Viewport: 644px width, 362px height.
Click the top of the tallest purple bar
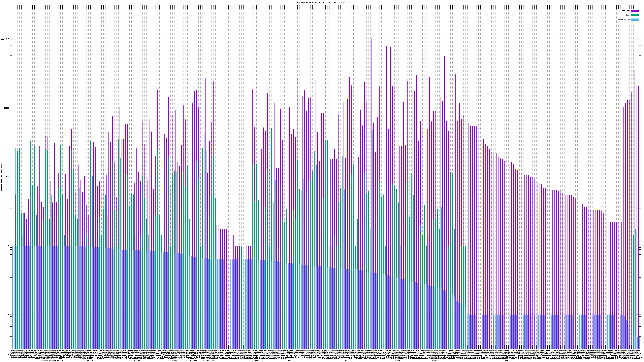[372, 39]
